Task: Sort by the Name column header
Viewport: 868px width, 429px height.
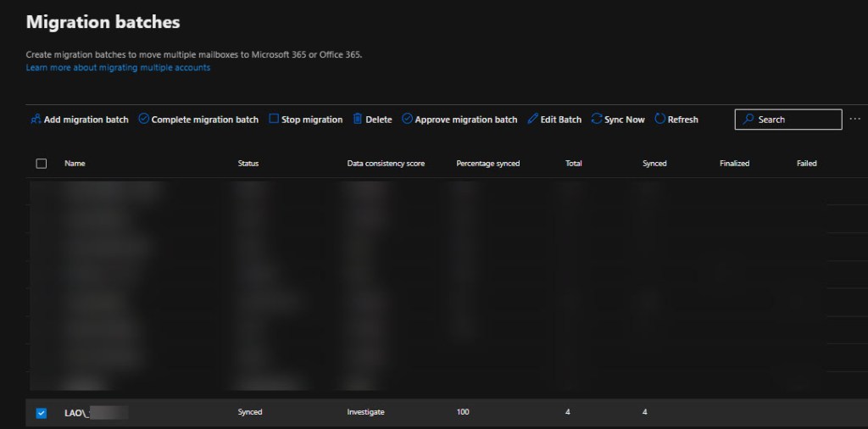Action: click(75, 164)
